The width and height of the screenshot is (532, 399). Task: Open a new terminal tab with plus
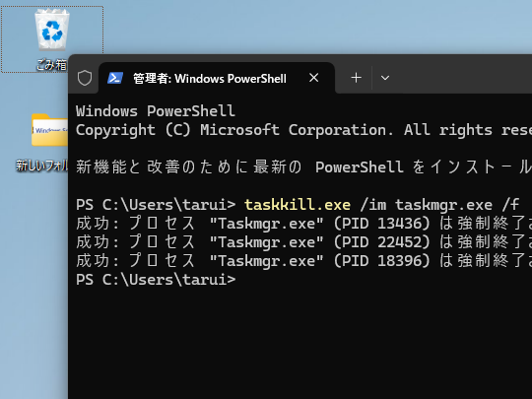356,78
